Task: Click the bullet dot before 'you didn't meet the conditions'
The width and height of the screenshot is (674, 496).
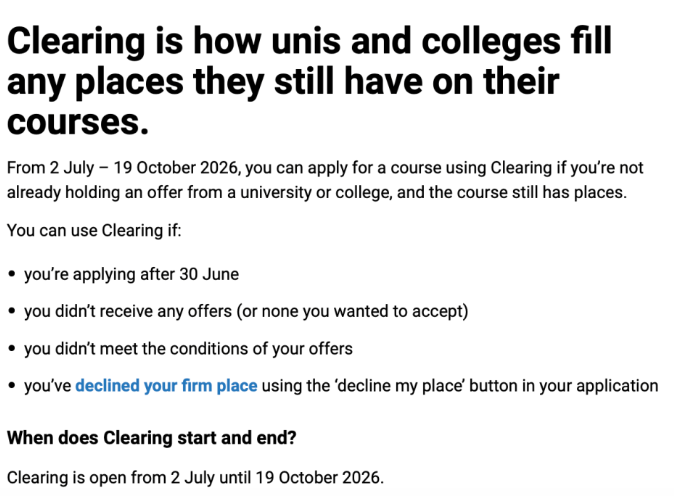Action: click(12, 349)
